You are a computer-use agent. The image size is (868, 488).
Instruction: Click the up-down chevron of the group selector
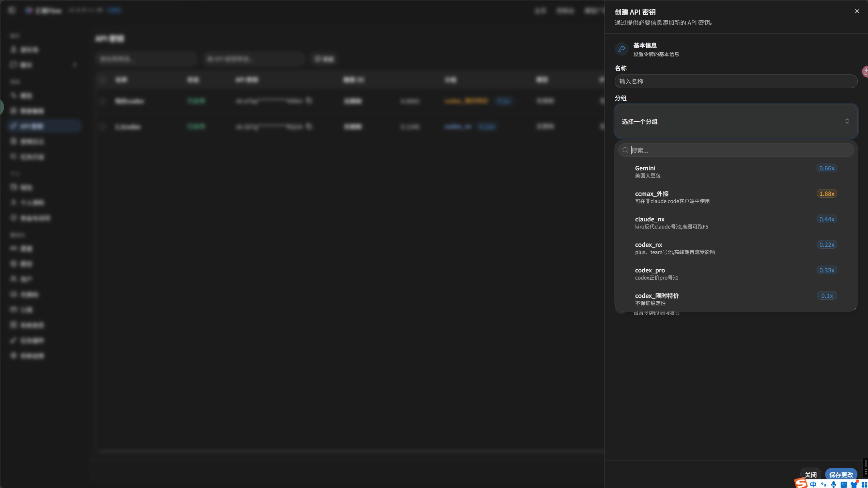tap(847, 121)
